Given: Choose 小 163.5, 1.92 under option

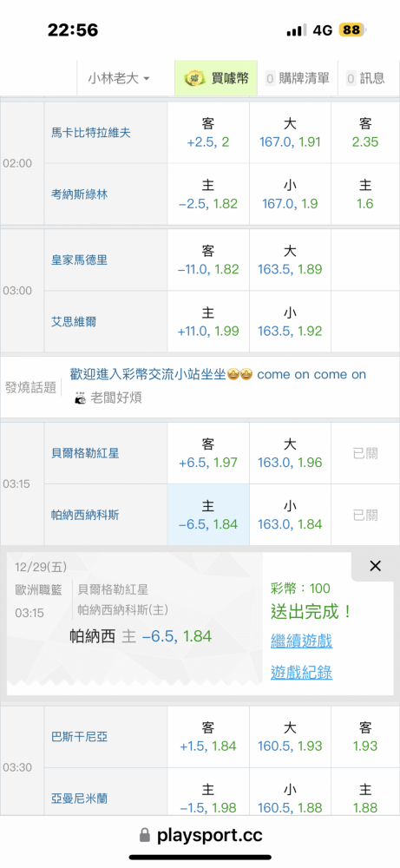Looking at the screenshot, I should [290, 322].
